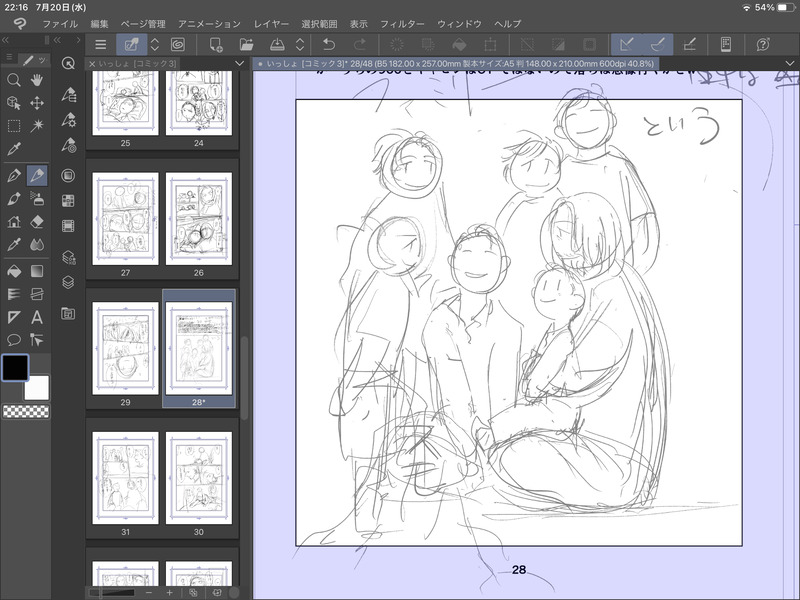Select the highlighted Pencil tool
This screenshot has width=800, height=600.
(x=37, y=175)
